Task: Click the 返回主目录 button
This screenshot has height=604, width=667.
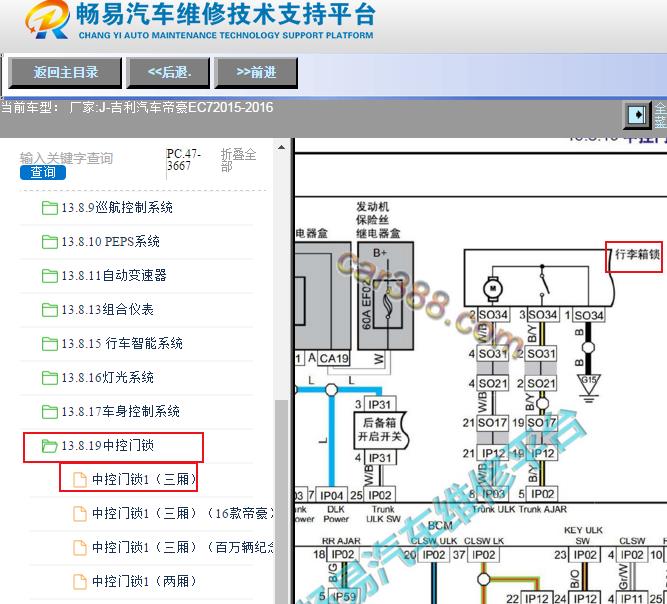Action: pyautogui.click(x=65, y=72)
